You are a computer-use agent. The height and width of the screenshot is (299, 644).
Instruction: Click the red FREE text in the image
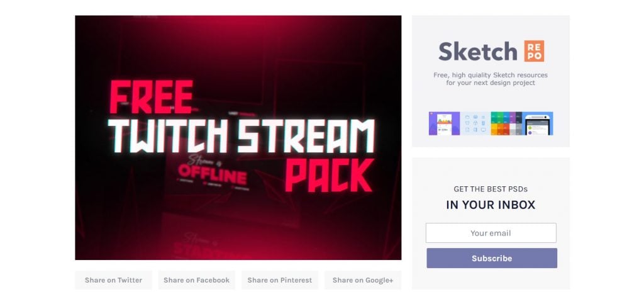click(151, 97)
